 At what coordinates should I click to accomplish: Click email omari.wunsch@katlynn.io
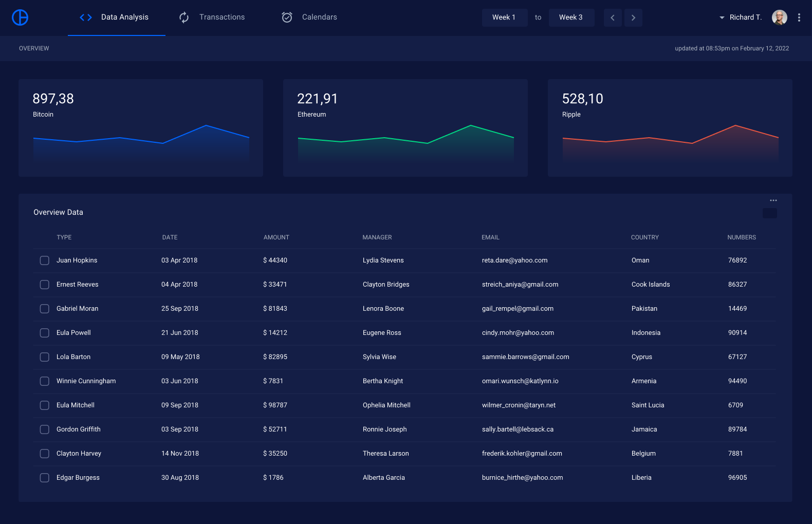click(x=520, y=381)
